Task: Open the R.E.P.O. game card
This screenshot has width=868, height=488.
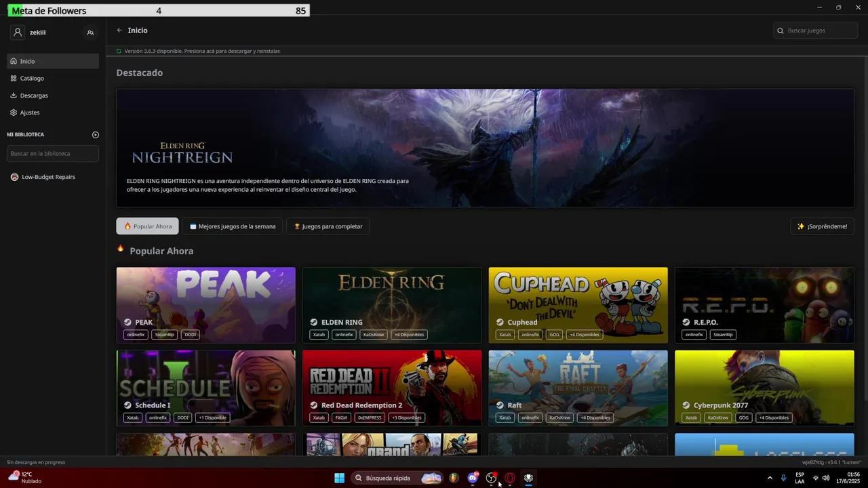Action: click(x=764, y=305)
